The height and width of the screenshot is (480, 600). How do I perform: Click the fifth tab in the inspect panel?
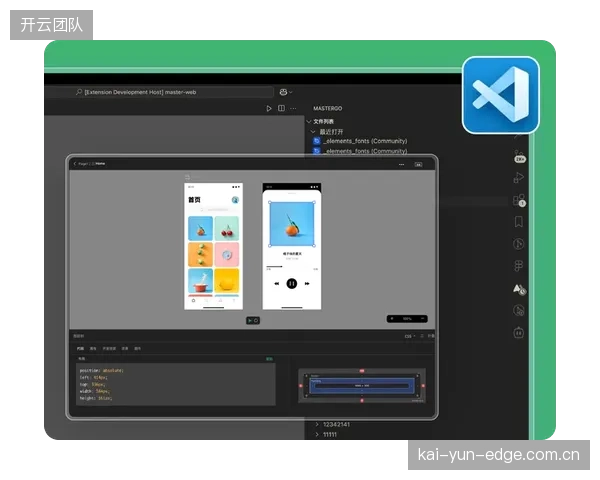[x=137, y=349]
